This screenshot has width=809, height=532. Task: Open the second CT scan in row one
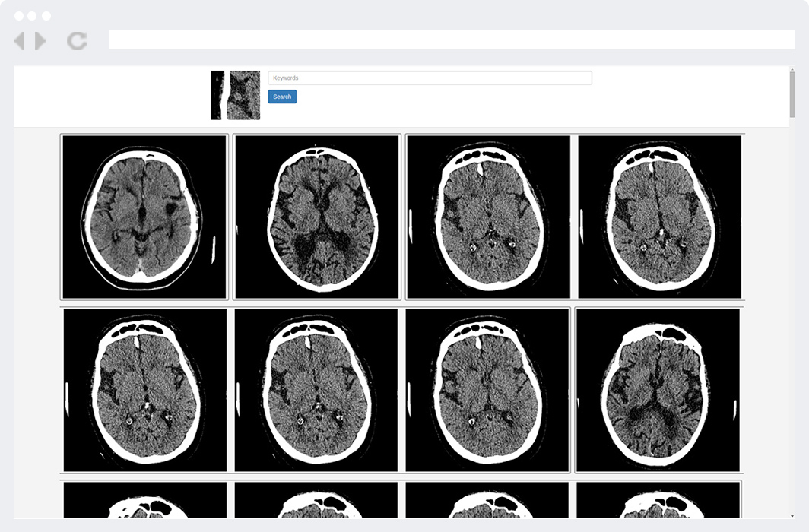pyautogui.click(x=317, y=217)
